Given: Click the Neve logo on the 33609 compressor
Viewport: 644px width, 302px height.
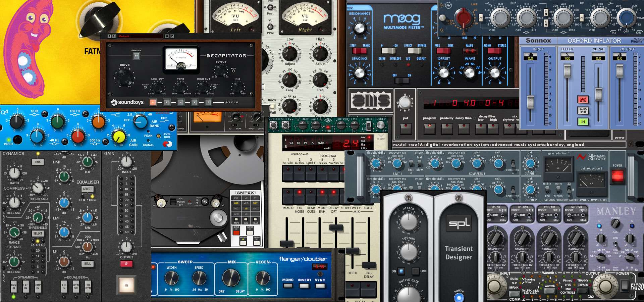Looking at the screenshot, I should pyautogui.click(x=591, y=157).
